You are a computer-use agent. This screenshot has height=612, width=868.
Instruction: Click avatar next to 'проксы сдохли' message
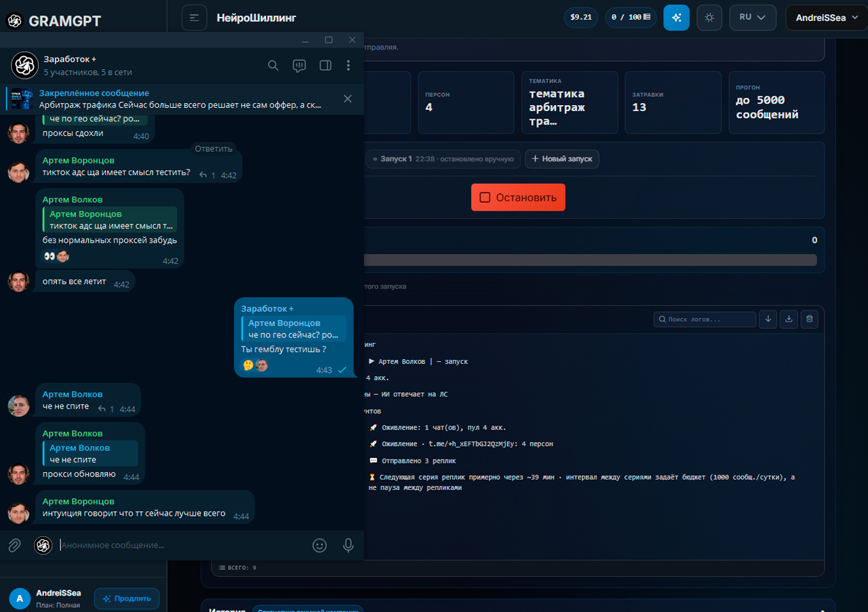pyautogui.click(x=18, y=133)
